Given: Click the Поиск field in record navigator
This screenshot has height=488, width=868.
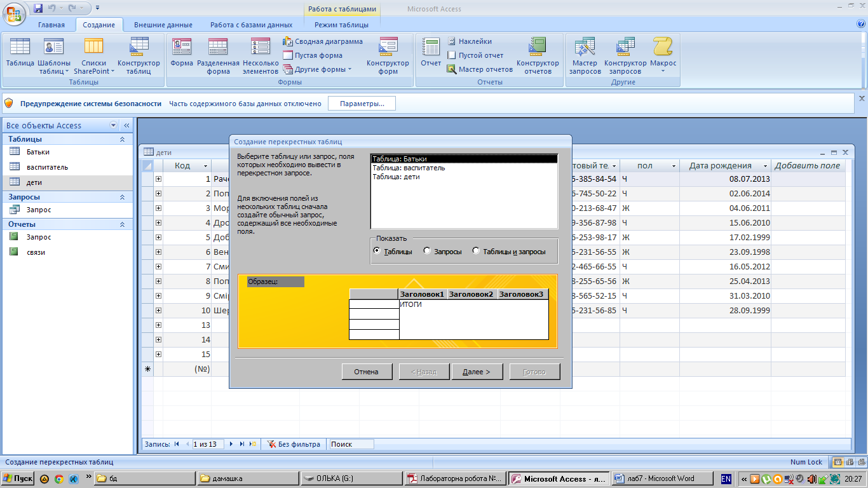Looking at the screenshot, I should pyautogui.click(x=351, y=444).
